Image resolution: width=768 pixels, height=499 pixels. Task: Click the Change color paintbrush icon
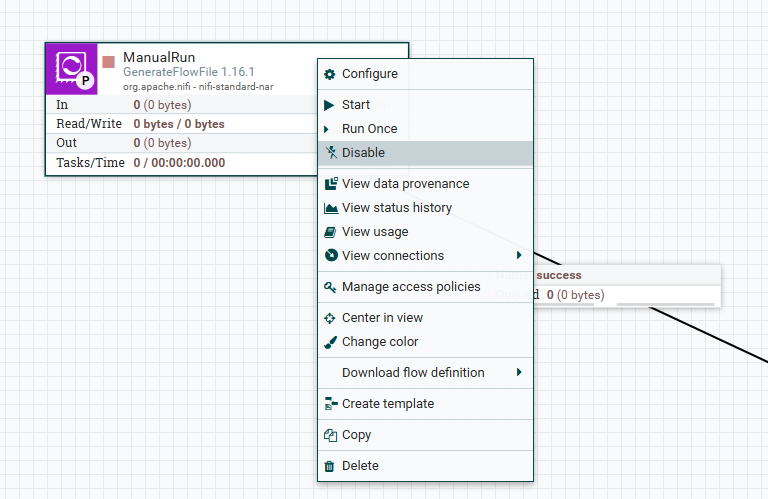331,342
